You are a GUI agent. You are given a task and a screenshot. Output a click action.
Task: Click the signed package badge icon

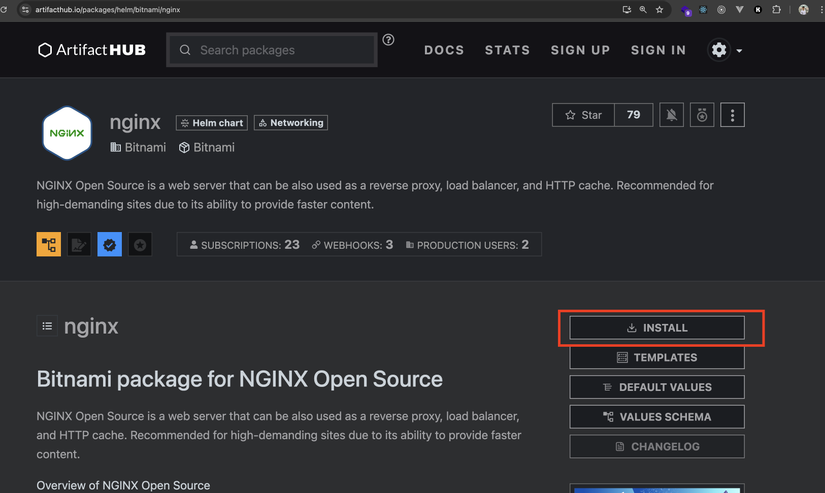pyautogui.click(x=79, y=244)
